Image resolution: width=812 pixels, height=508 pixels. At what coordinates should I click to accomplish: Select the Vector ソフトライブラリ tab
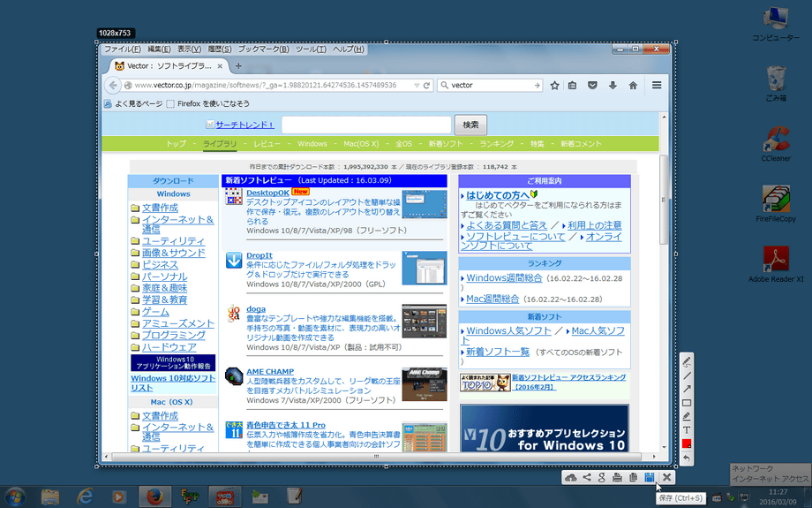(169, 66)
